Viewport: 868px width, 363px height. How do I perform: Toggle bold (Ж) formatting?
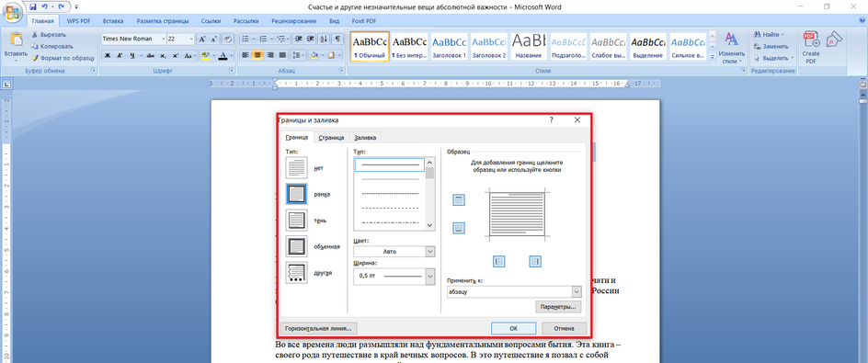[108, 55]
